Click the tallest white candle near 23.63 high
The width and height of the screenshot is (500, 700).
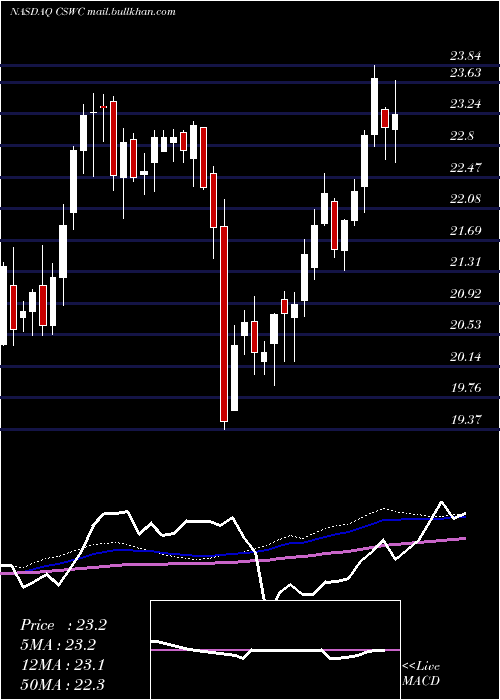[375, 106]
